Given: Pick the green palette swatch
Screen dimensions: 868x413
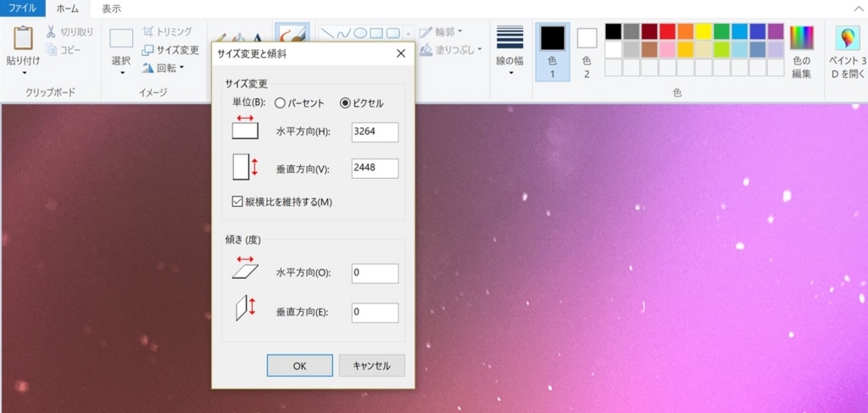Looking at the screenshot, I should pos(721,31).
